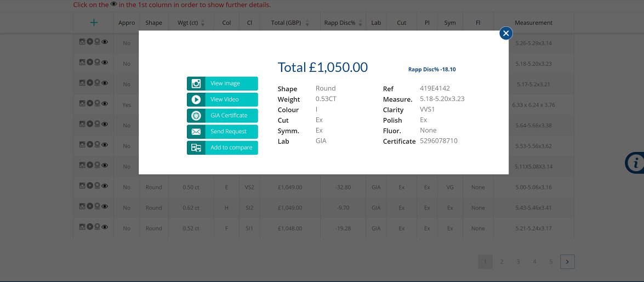Screen dimensions: 644x282
Task: Click the Shape column header
Action: tap(153, 23)
